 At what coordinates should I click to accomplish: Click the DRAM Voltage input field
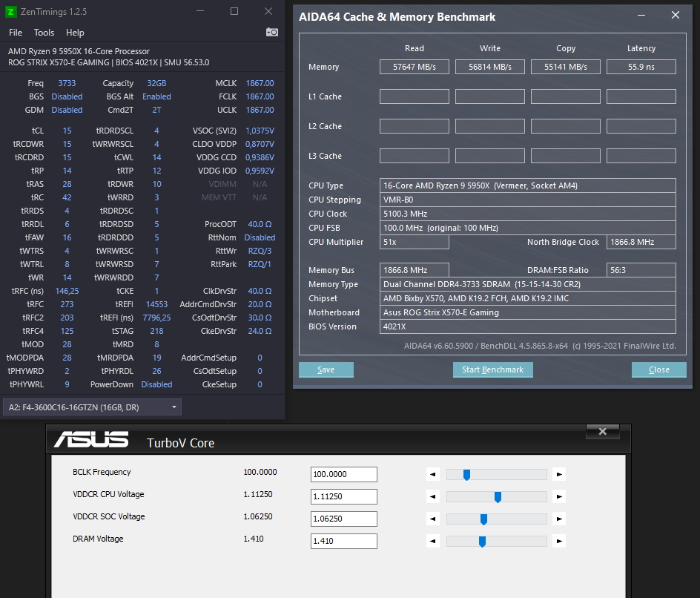click(344, 542)
